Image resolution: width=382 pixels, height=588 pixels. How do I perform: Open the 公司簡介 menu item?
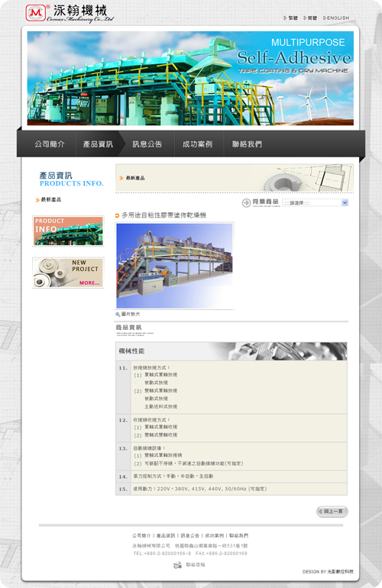(x=50, y=144)
